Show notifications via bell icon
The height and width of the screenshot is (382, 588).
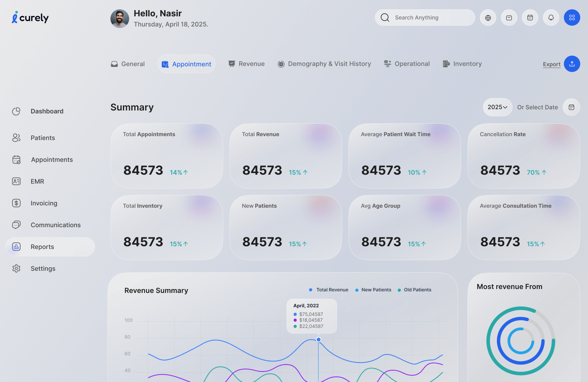[551, 18]
